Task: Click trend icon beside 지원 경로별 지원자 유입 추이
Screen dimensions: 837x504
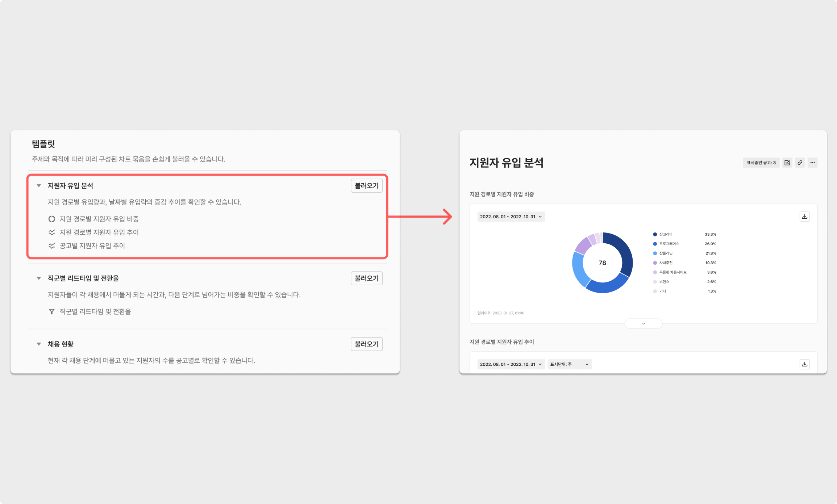Action: pyautogui.click(x=52, y=232)
